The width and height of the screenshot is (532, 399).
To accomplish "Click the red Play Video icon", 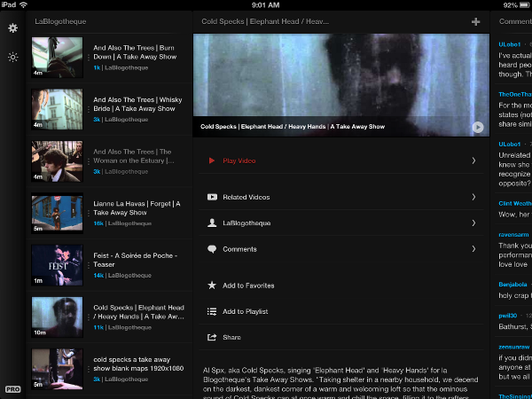I will (212, 160).
